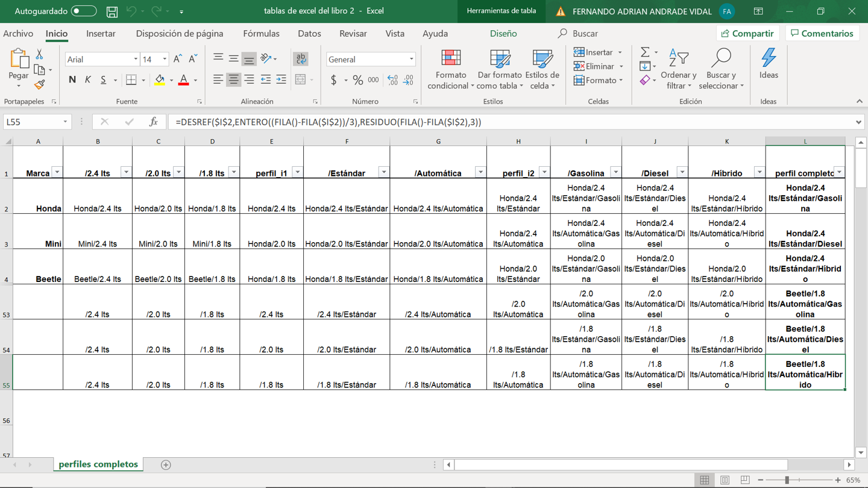The width and height of the screenshot is (868, 488).
Task: Open the General number format dropdown
Action: (411, 60)
